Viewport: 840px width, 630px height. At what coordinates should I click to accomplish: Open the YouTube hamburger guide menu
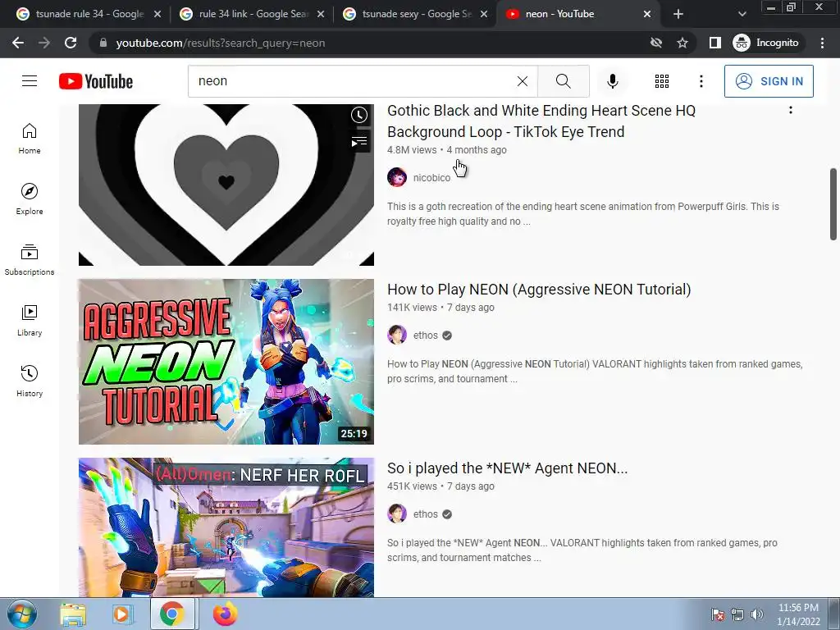point(30,81)
